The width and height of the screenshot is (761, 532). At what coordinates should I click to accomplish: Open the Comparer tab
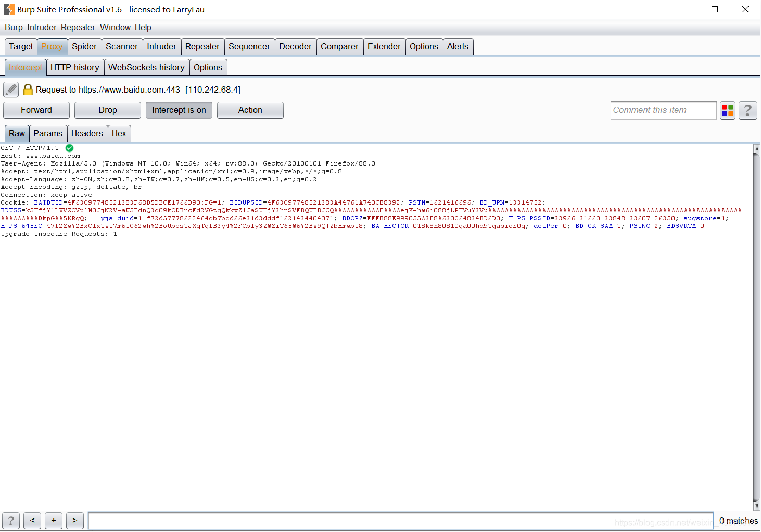[340, 46]
